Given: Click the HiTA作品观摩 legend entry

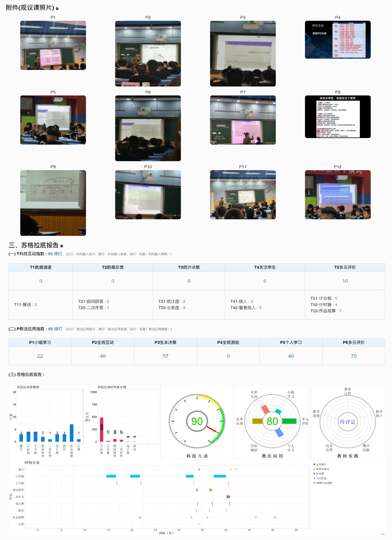Looking at the screenshot, I should click(x=324, y=483).
